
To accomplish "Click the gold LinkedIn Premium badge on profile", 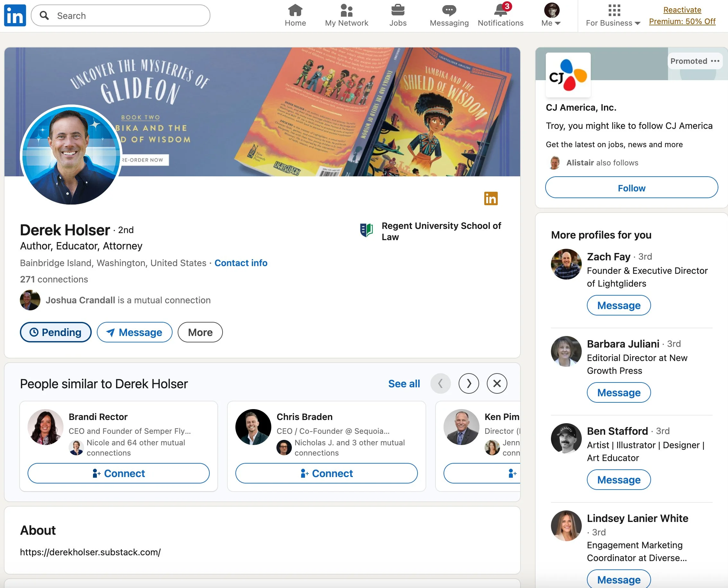I will tap(491, 198).
